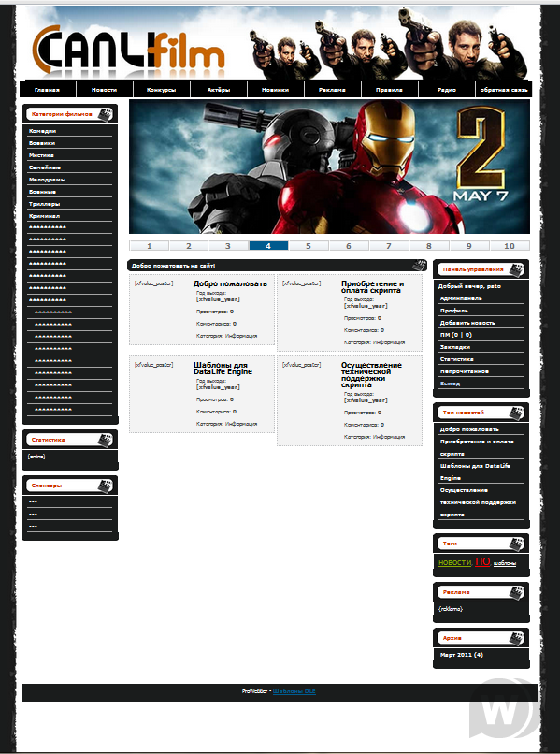Image resolution: width=560 pixels, height=754 pixels.
Task: Open Добро пожаловать article title in main content
Action: coord(230,283)
